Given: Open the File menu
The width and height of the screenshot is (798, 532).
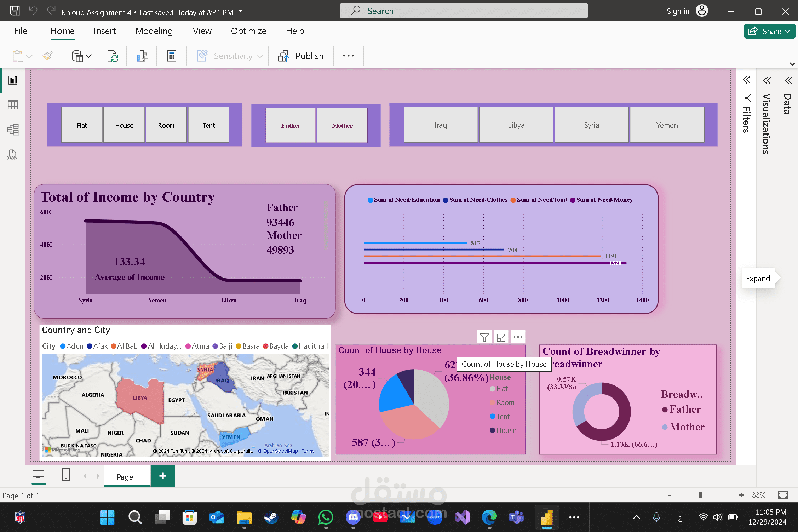Looking at the screenshot, I should point(21,31).
